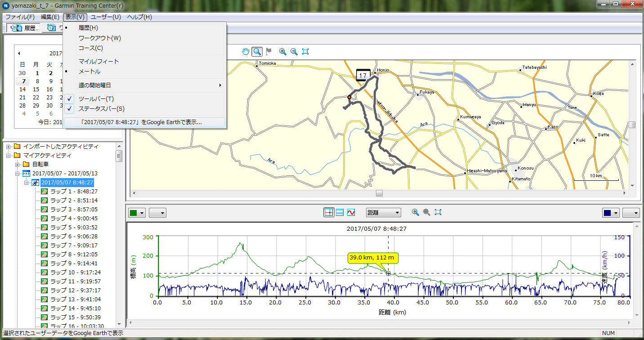644x340 pixels.
Task: Fit the whole route in map view
Action: pos(305,52)
